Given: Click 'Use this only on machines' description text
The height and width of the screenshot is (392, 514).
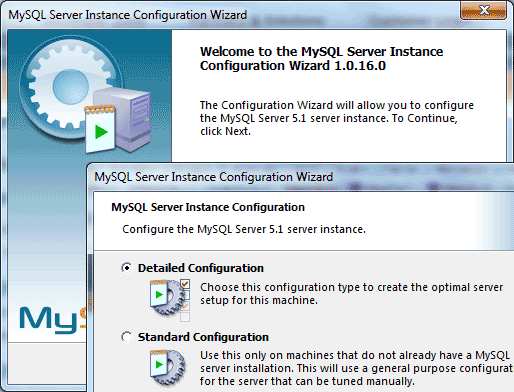Looking at the screenshot, I should (356, 368).
